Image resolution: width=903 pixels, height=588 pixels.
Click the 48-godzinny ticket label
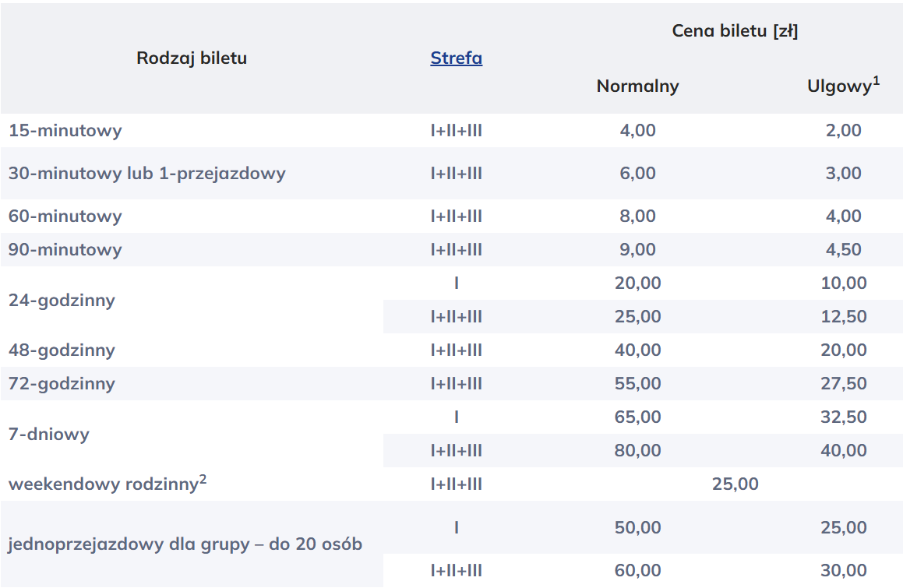coord(62,350)
